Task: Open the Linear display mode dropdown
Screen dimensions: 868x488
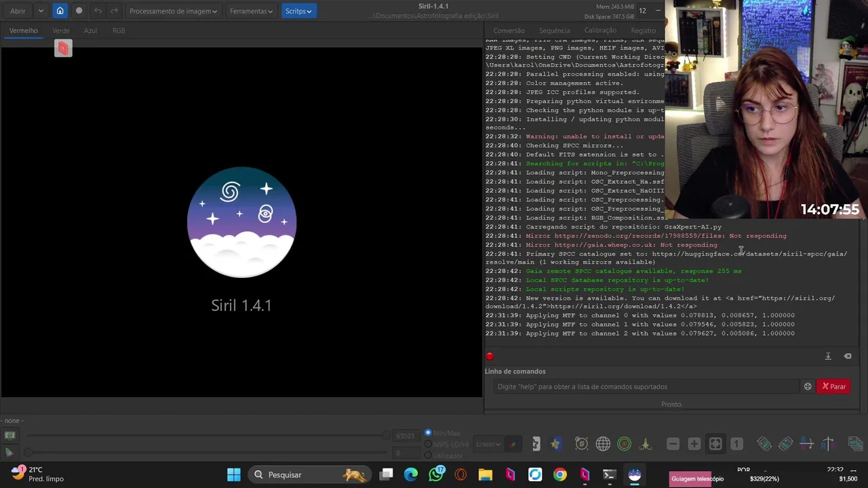Action: click(x=488, y=444)
